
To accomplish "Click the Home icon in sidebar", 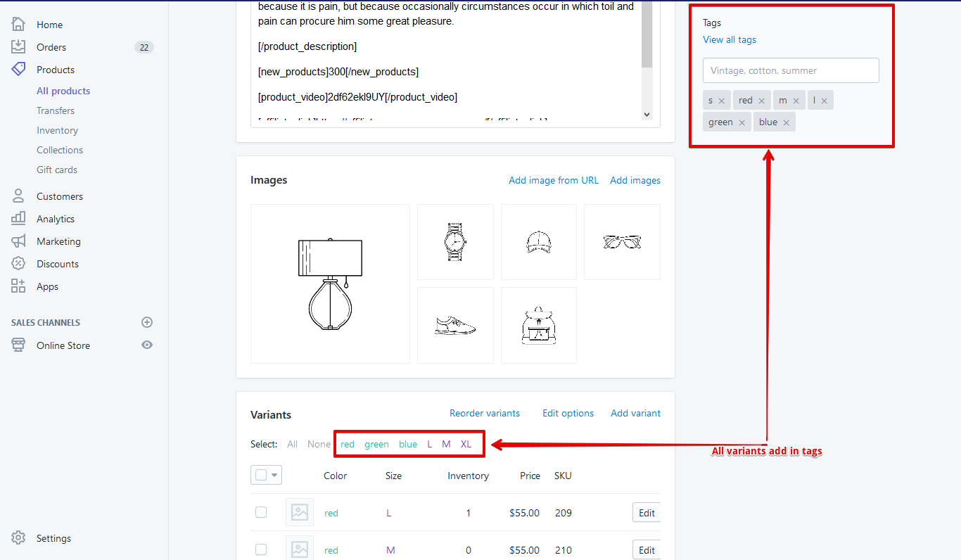I will point(18,25).
